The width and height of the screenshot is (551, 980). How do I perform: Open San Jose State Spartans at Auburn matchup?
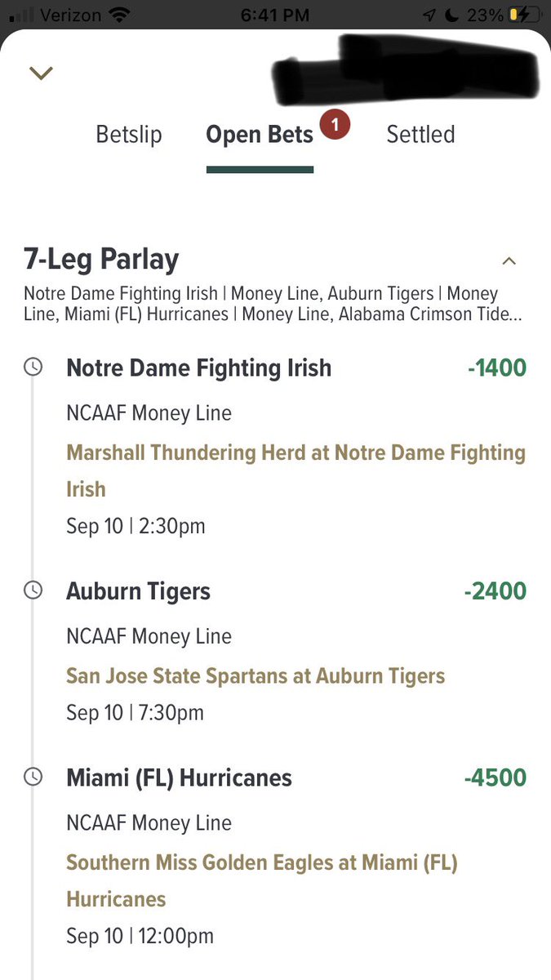[x=256, y=676]
